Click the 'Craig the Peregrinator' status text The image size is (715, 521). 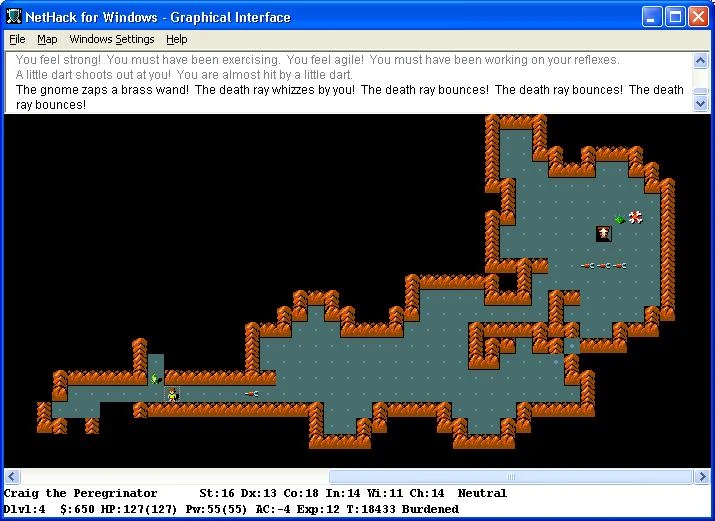point(80,493)
